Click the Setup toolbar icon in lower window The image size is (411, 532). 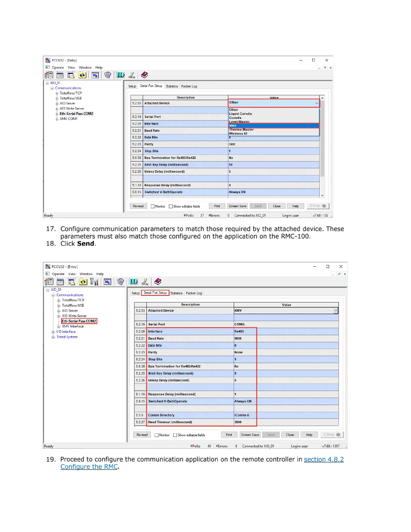point(145,282)
